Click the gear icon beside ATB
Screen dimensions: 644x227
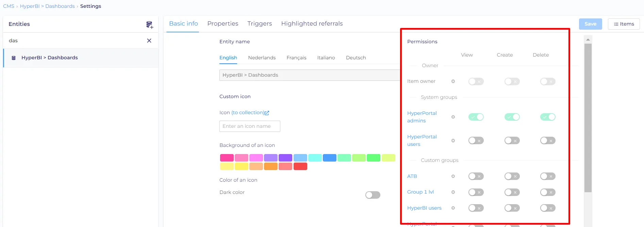pyautogui.click(x=453, y=176)
